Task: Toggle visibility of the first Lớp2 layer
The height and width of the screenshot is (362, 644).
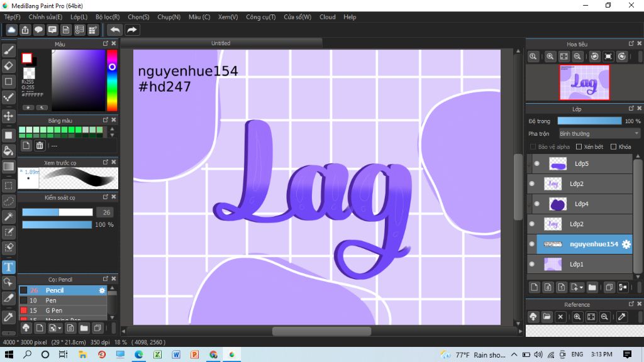Action: (x=532, y=184)
